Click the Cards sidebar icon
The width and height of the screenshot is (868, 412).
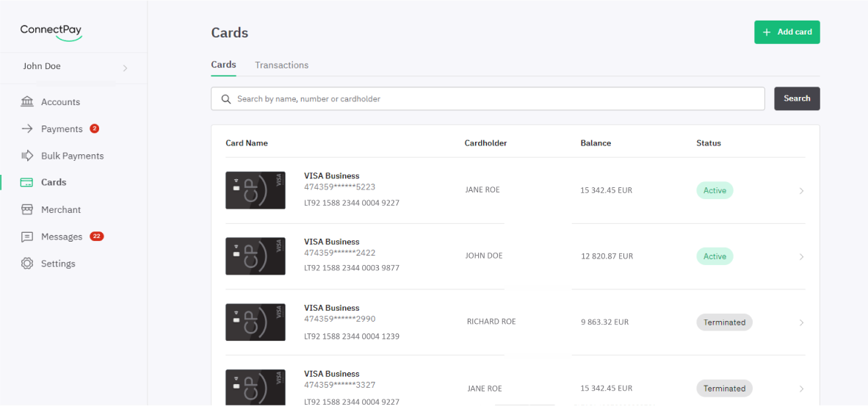26,182
